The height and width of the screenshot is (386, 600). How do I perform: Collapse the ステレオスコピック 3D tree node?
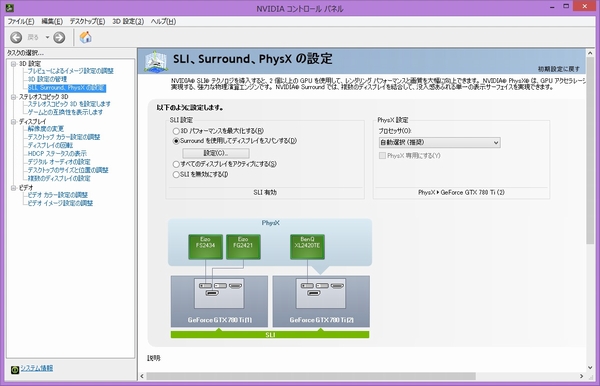[x=13, y=97]
